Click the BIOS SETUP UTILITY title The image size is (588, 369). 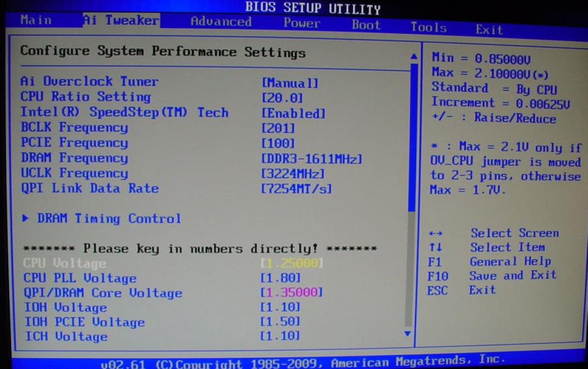(x=313, y=8)
